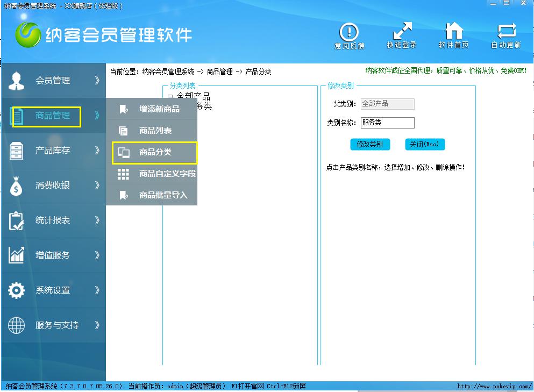Click the 类别名称 text input field

[387, 123]
